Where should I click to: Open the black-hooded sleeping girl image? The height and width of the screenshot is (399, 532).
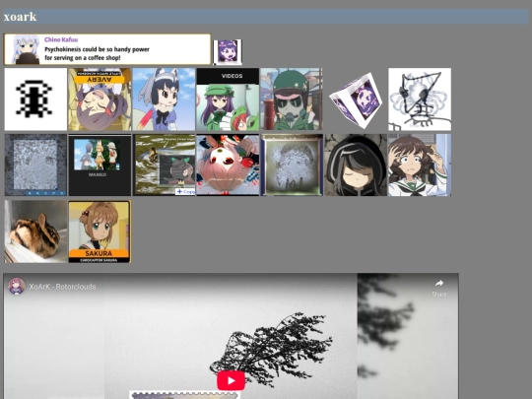tap(356, 165)
